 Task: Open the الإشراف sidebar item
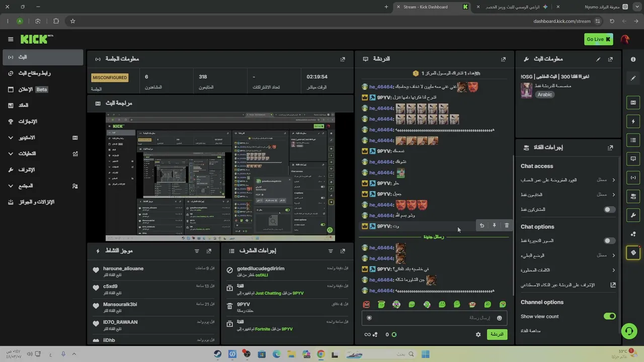tap(42, 170)
